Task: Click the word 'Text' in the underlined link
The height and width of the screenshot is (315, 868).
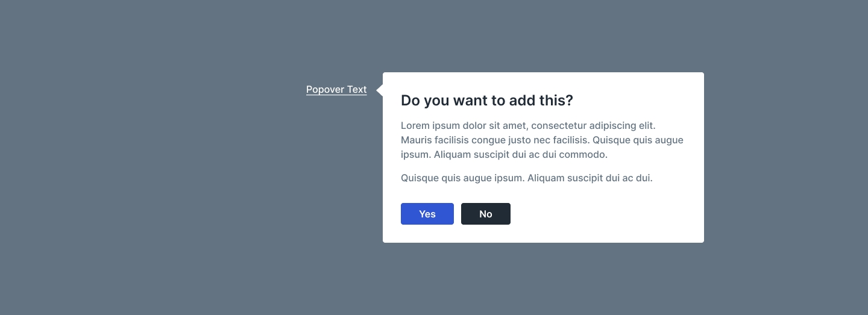Action: tap(357, 90)
